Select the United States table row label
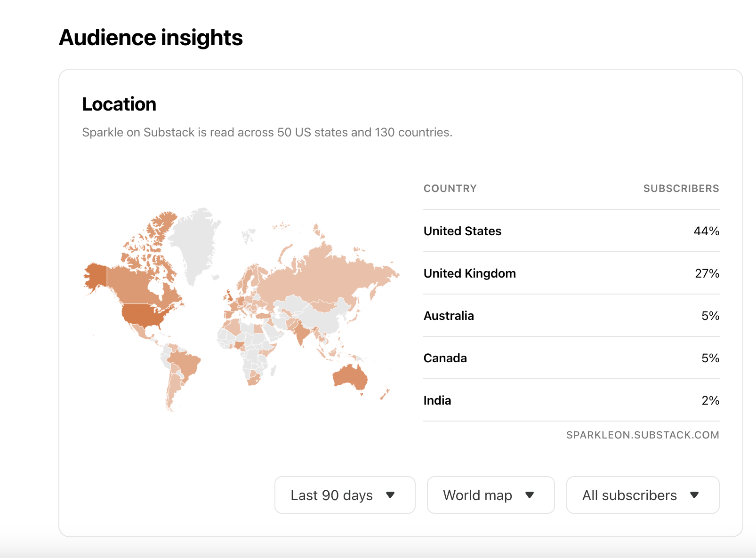Image resolution: width=756 pixels, height=558 pixels. pyautogui.click(x=462, y=231)
